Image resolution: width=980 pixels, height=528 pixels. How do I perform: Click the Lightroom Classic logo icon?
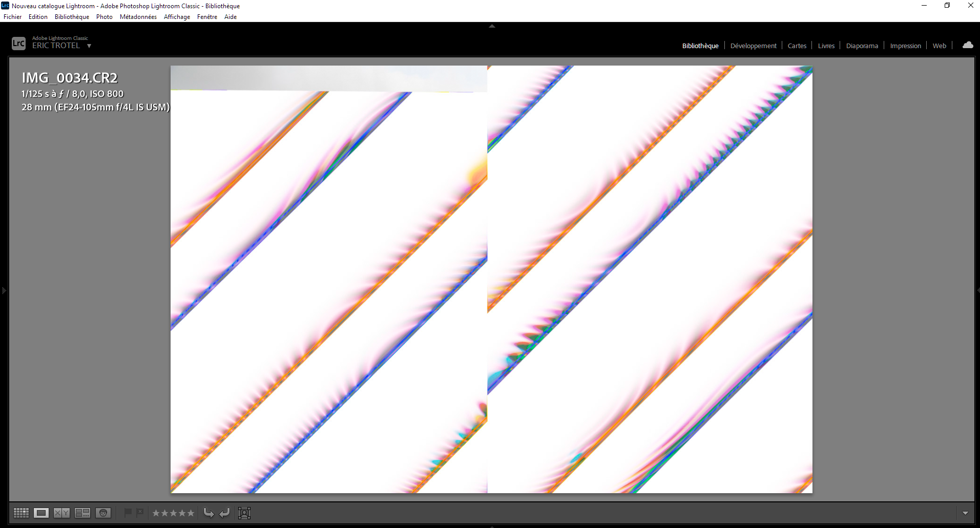pyautogui.click(x=18, y=43)
